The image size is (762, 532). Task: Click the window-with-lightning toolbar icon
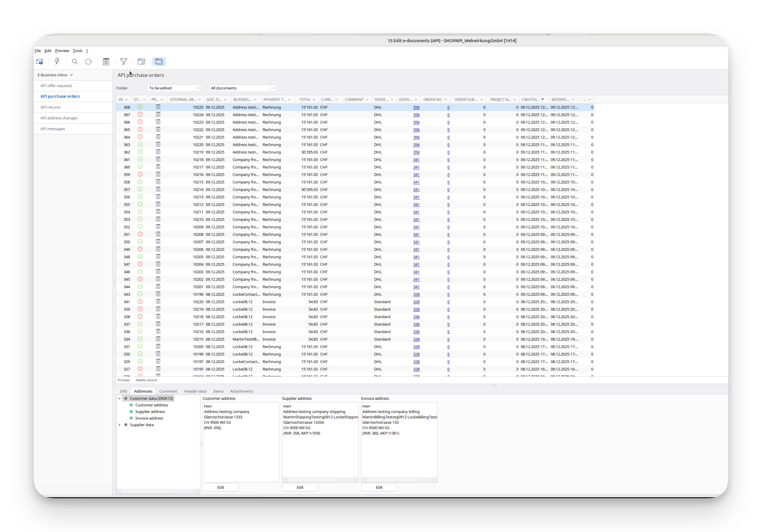point(141,62)
